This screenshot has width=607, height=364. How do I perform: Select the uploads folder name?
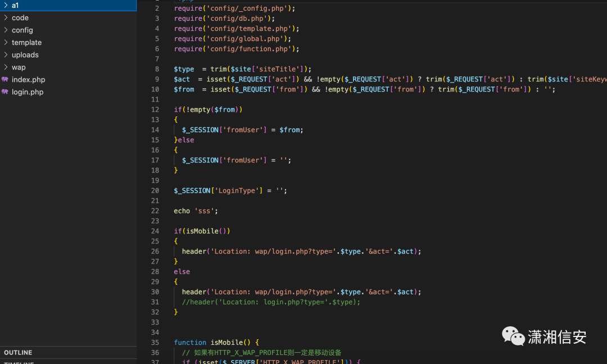(x=25, y=55)
